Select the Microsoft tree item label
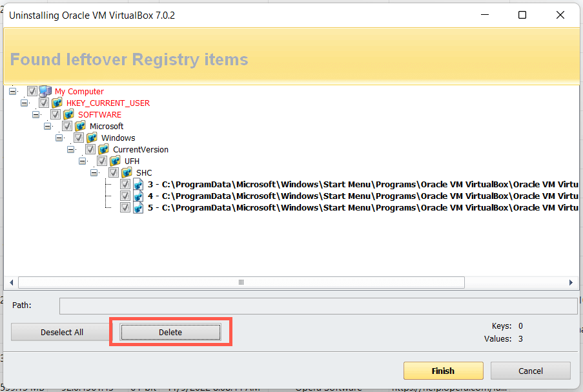583x392 pixels. click(107, 126)
